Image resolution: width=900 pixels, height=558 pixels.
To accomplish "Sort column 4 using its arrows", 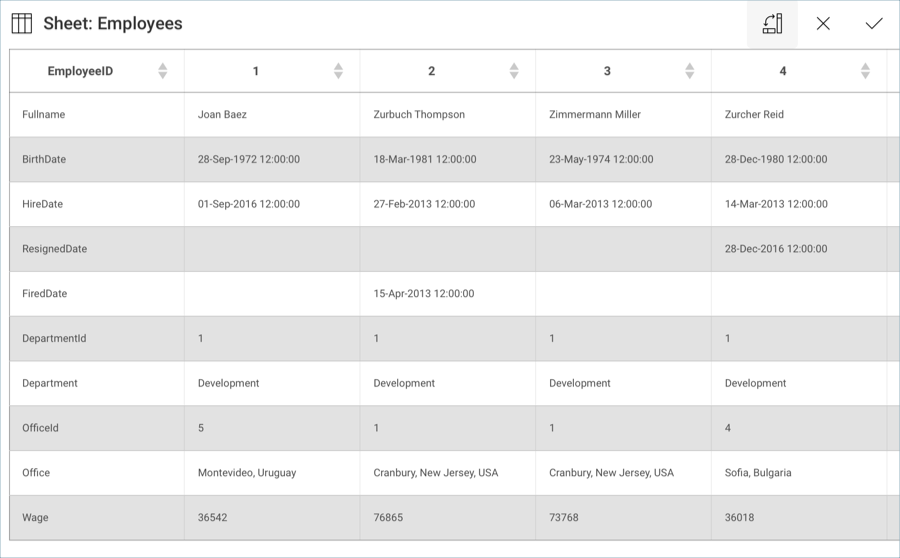I will (865, 71).
